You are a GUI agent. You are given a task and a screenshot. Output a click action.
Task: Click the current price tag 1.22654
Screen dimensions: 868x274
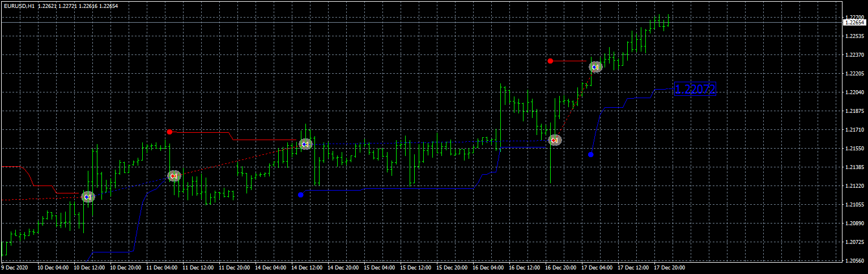coord(855,22)
